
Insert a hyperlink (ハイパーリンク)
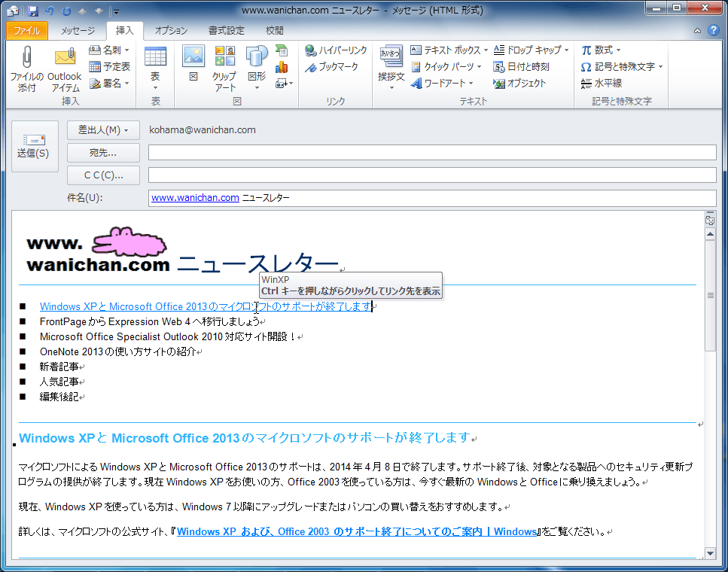336,50
